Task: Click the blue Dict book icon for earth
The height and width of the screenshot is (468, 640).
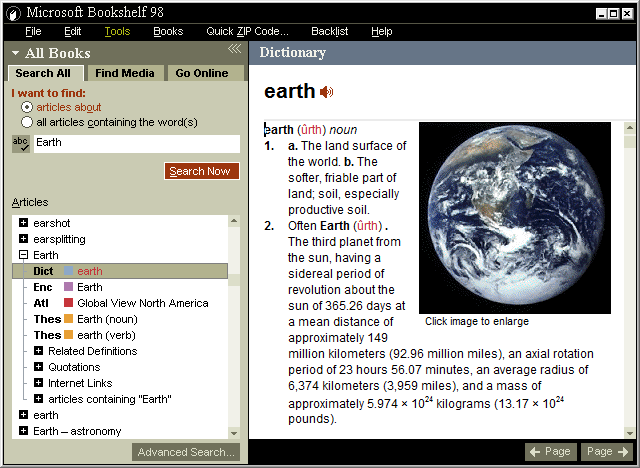Action: 69,271
